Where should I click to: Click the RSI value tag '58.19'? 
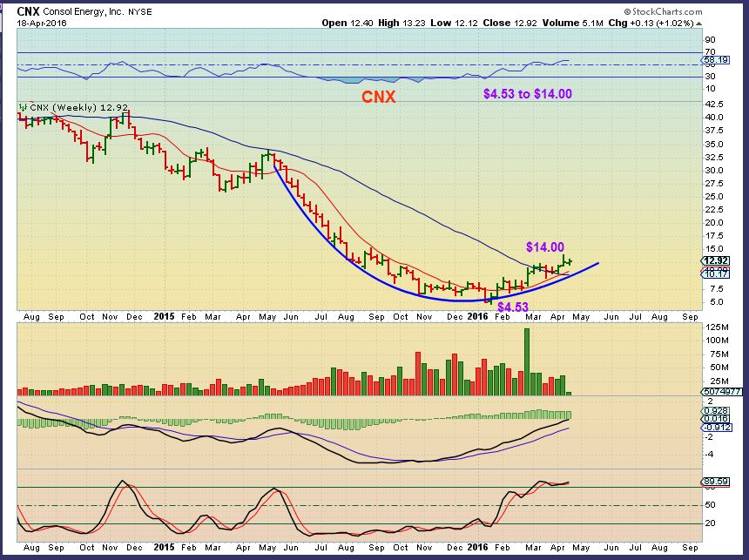coord(716,60)
